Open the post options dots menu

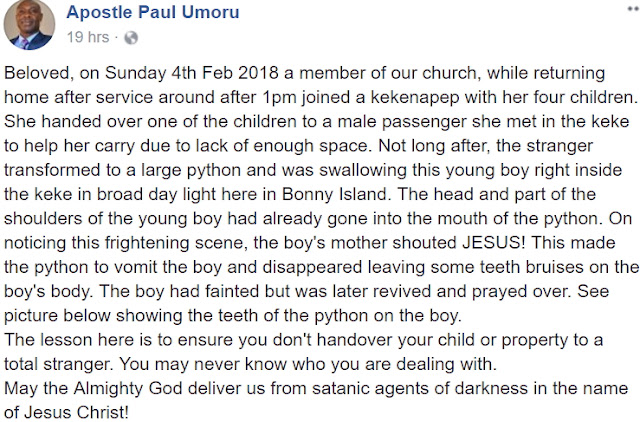click(x=633, y=9)
